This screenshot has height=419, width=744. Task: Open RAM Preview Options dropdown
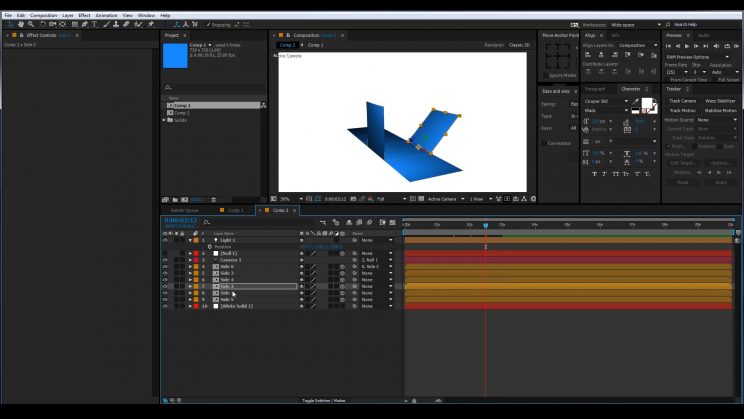point(697,57)
